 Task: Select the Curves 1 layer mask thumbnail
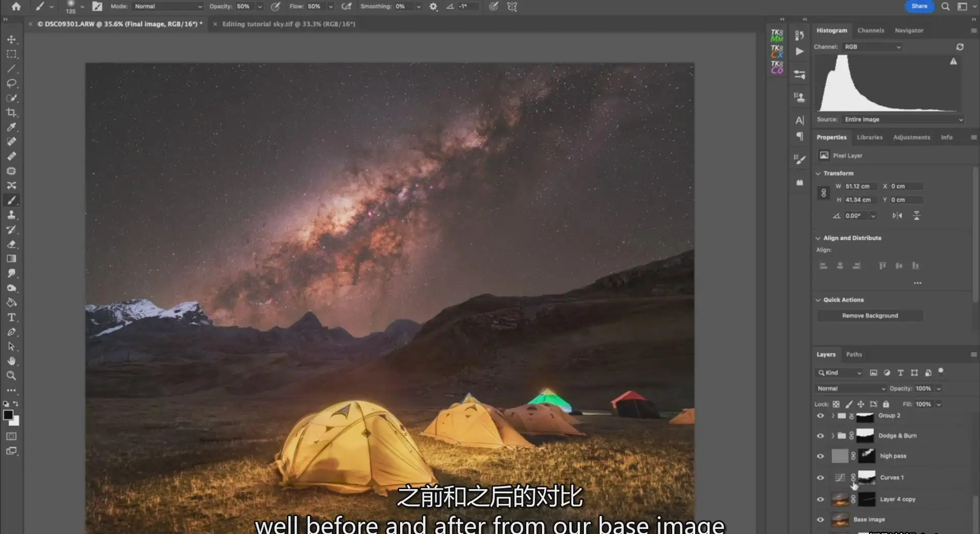click(866, 478)
